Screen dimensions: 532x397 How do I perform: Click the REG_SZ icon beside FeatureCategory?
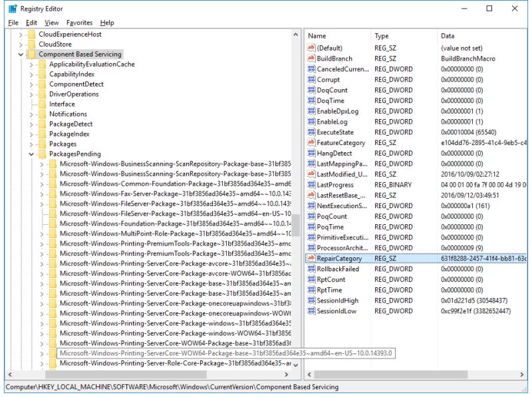[x=310, y=143]
